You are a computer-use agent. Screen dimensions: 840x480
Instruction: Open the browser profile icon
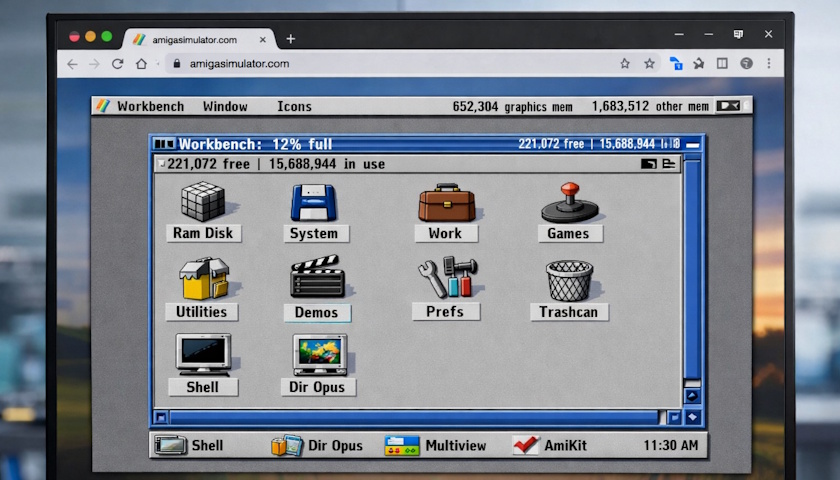(x=746, y=64)
